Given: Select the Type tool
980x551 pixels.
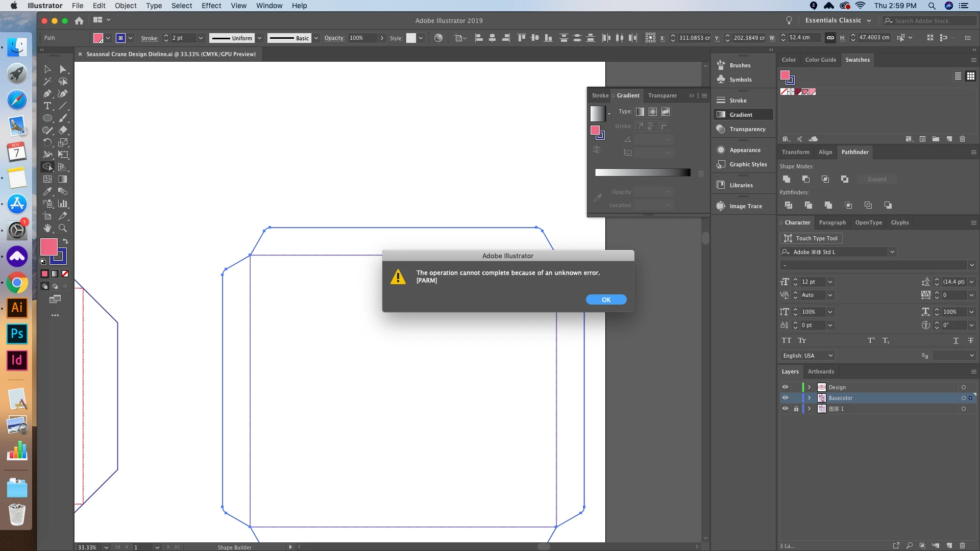Looking at the screenshot, I should pos(47,106).
